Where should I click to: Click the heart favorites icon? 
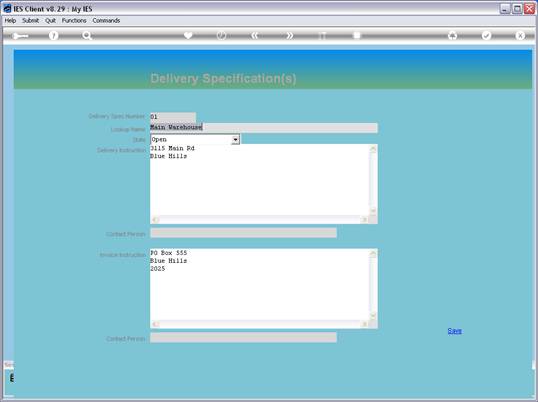click(188, 35)
